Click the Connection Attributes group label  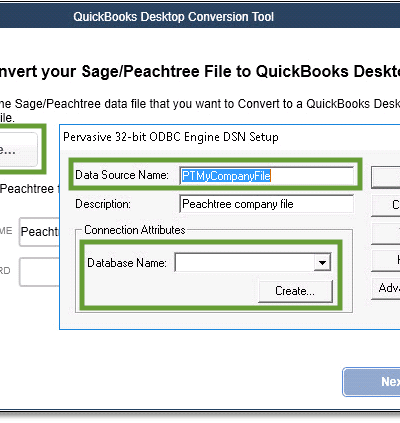click(x=135, y=230)
